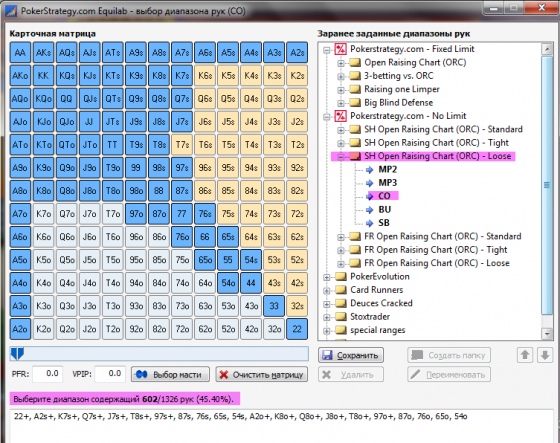Collapse SH Open Raising Chart Loose folder
Image resolution: width=560 pixels, height=443 pixels.
(341, 157)
